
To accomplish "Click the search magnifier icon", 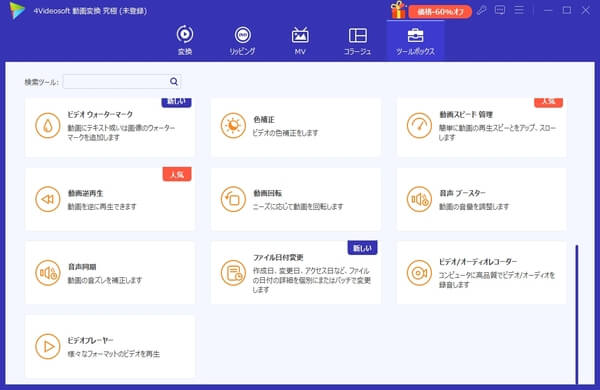I will (174, 82).
